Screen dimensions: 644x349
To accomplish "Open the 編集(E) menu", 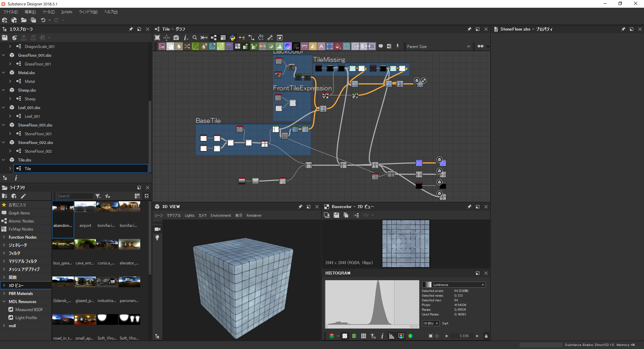I will (30, 12).
